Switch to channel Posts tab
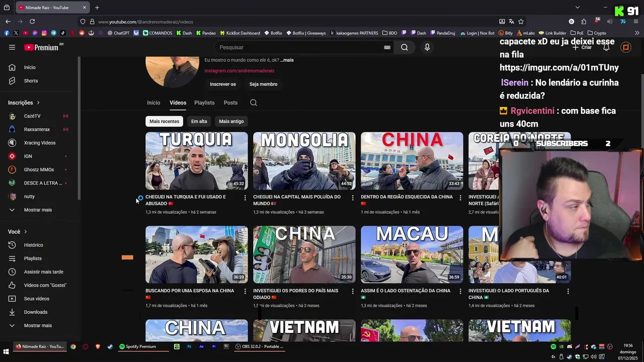Viewport: 644px width, 362px height. (230, 103)
